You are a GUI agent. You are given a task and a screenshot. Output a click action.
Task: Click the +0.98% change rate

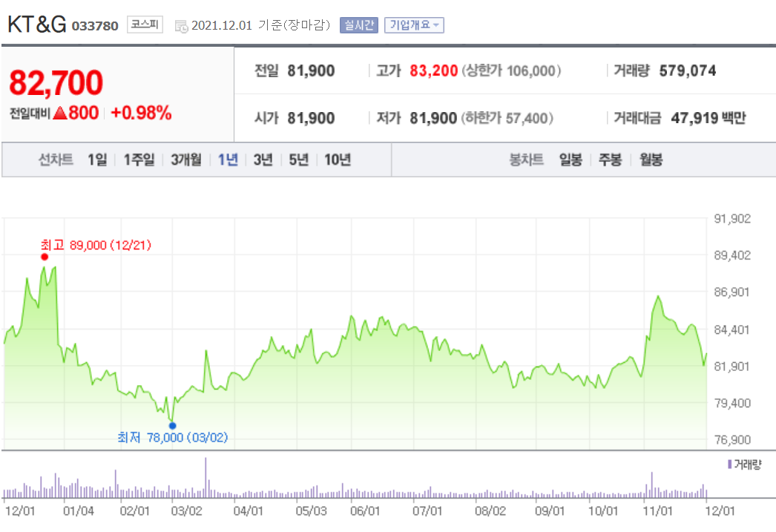[141, 113]
